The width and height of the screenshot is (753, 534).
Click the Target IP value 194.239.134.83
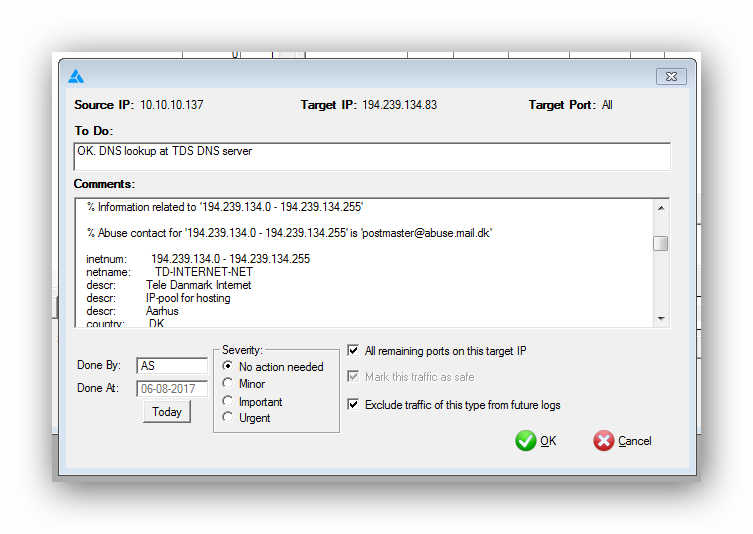click(400, 105)
